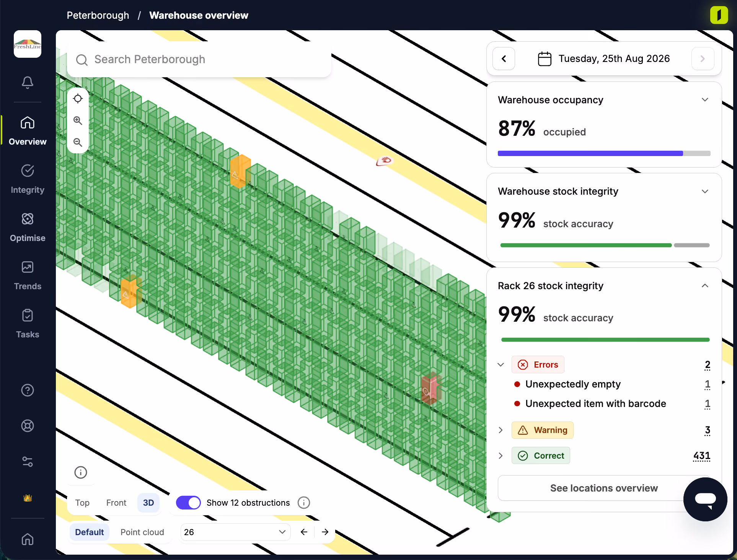Focus the Search Peterborough field
This screenshot has height=560, width=737.
(x=199, y=59)
